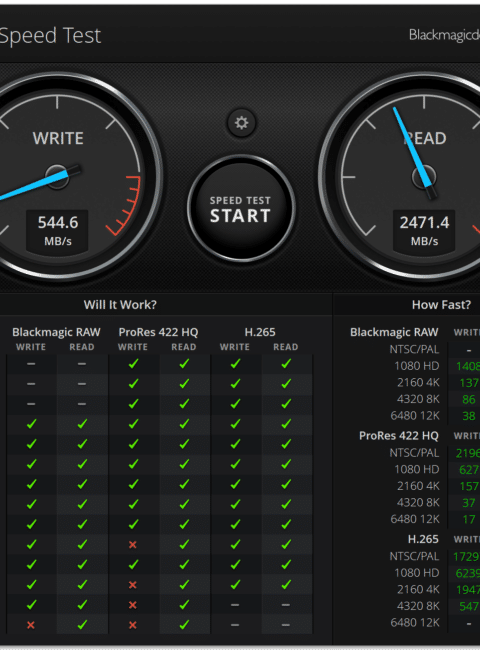Select the WRITE gauge label
The height and width of the screenshot is (650, 480).
(58, 138)
